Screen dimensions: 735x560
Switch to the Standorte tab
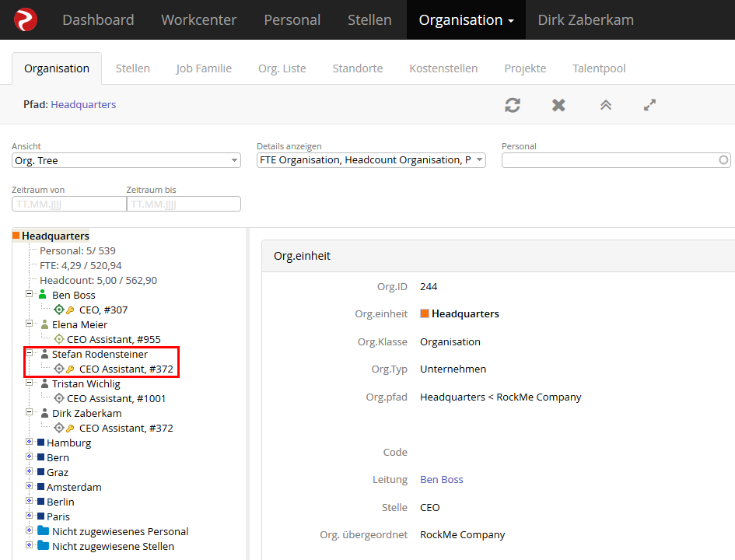tap(358, 68)
